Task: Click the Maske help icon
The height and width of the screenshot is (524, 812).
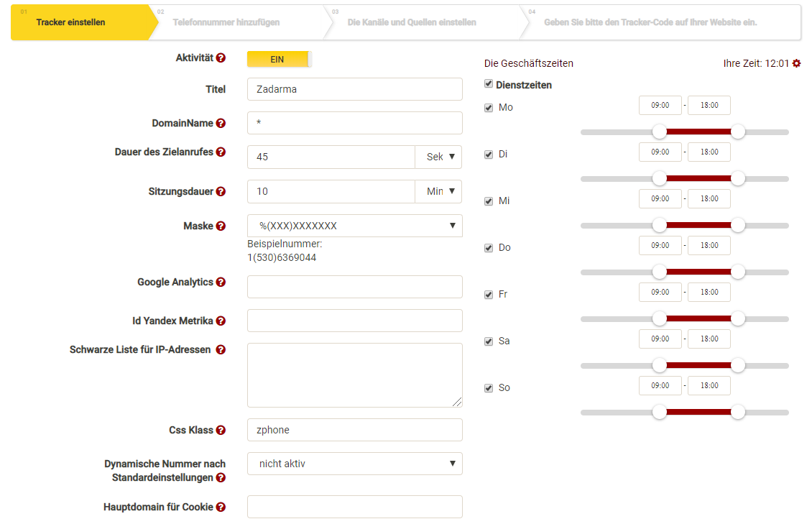Action: coord(221,226)
